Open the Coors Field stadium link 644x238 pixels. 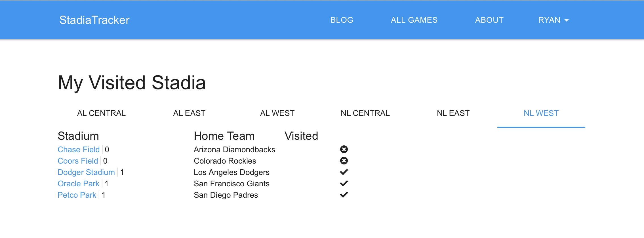[78, 161]
